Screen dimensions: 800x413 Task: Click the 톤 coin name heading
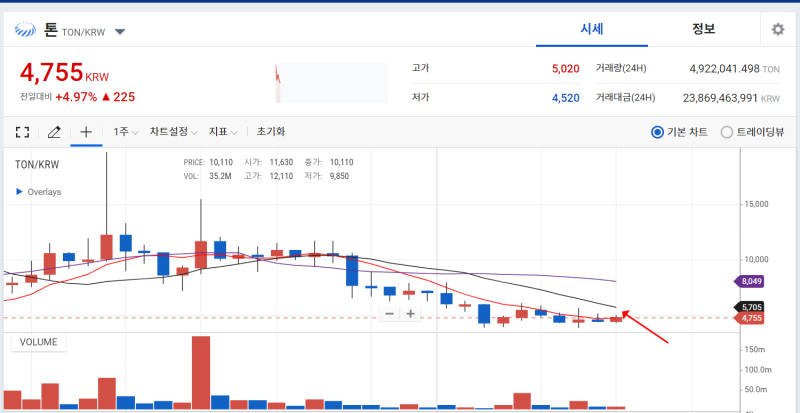(x=50, y=30)
